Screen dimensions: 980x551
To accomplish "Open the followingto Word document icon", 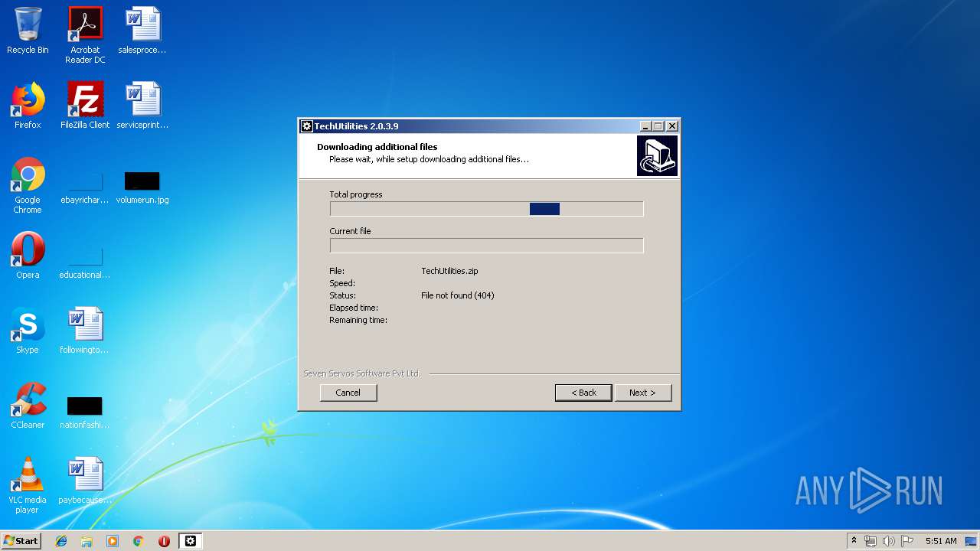I will [x=85, y=331].
